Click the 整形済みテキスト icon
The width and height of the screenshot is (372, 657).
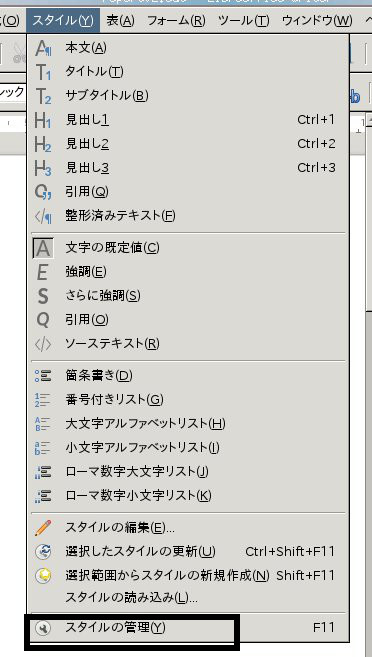[43, 216]
